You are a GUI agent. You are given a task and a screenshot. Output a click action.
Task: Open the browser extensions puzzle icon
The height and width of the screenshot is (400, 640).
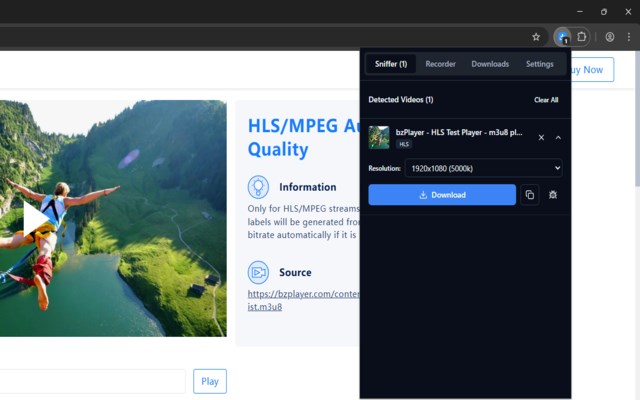[x=581, y=37]
